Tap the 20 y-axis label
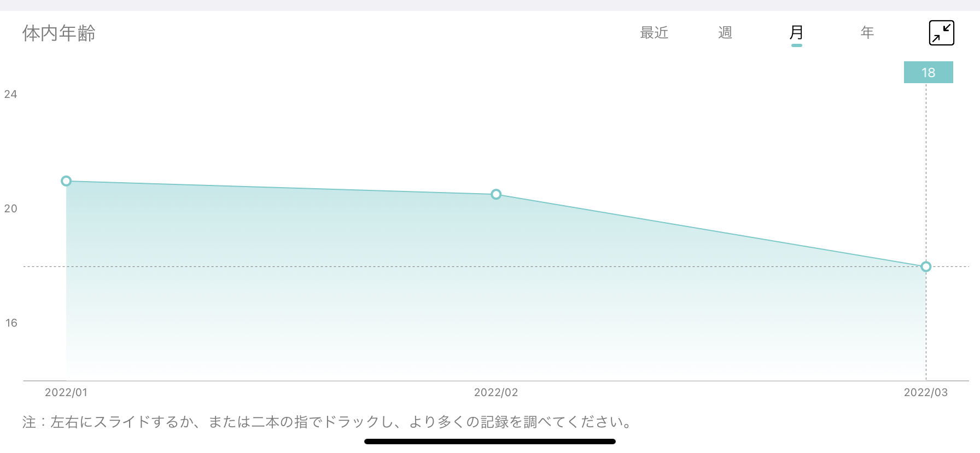Screen dimensions: 980x453 [10, 208]
